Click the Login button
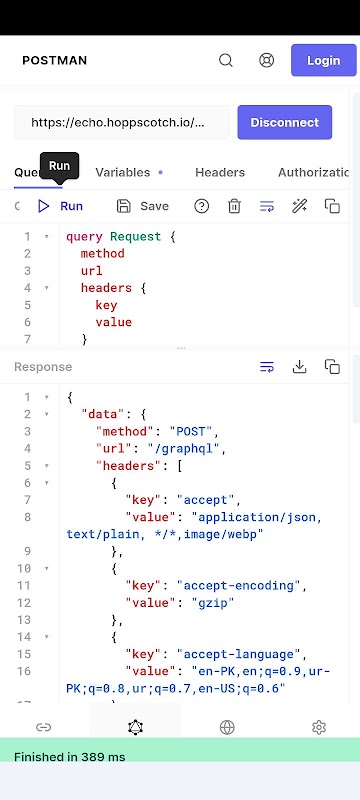The width and height of the screenshot is (360, 800). (324, 60)
